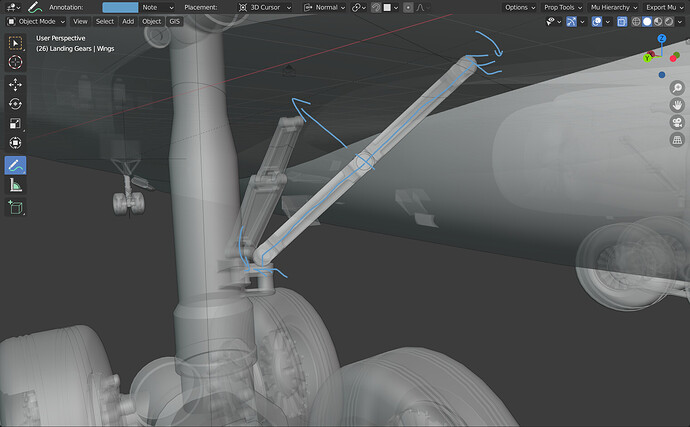
Task: Open the Normal orientation dropdown
Action: [x=324, y=7]
